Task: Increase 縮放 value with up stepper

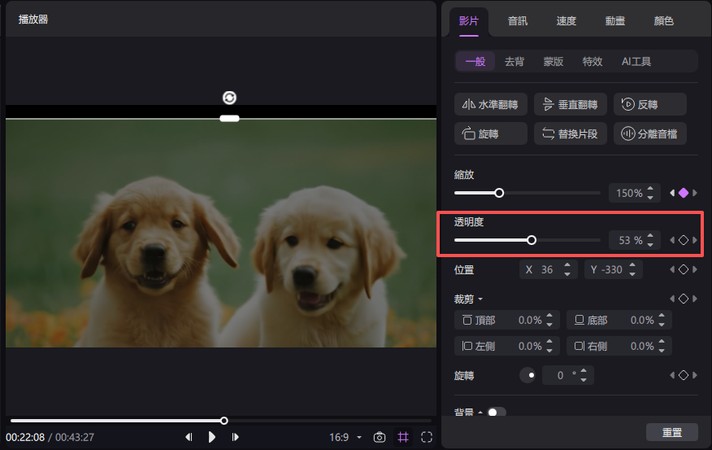Action: click(650, 188)
